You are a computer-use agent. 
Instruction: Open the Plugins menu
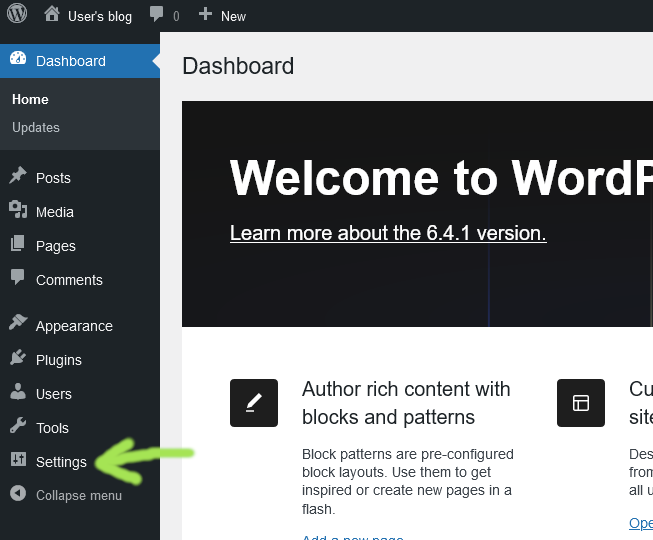click(x=59, y=360)
